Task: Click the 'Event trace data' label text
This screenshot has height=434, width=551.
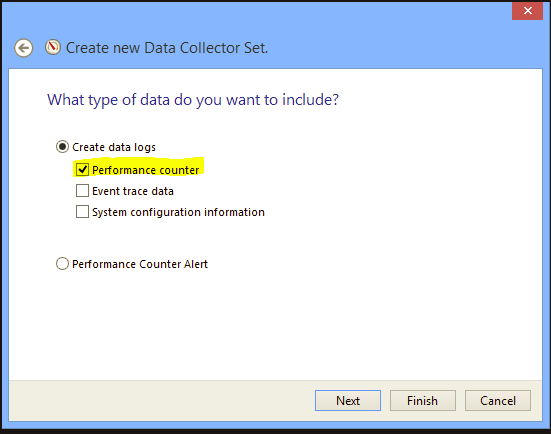Action: [x=133, y=191]
